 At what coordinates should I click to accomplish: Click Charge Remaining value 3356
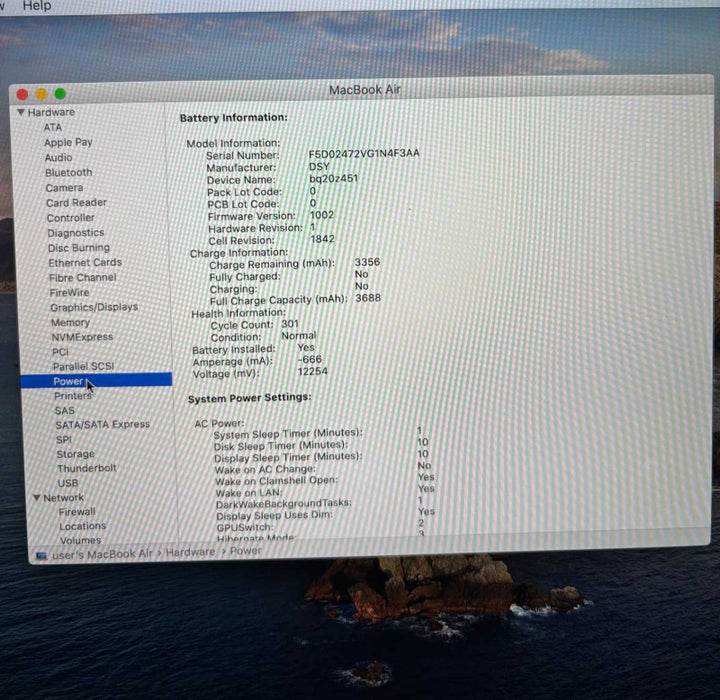point(367,262)
